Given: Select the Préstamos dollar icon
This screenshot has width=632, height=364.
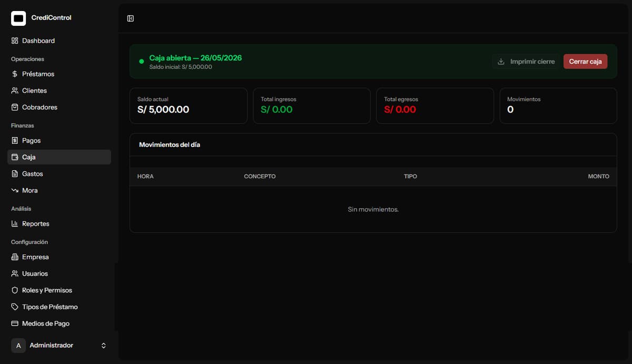Looking at the screenshot, I should pos(15,74).
